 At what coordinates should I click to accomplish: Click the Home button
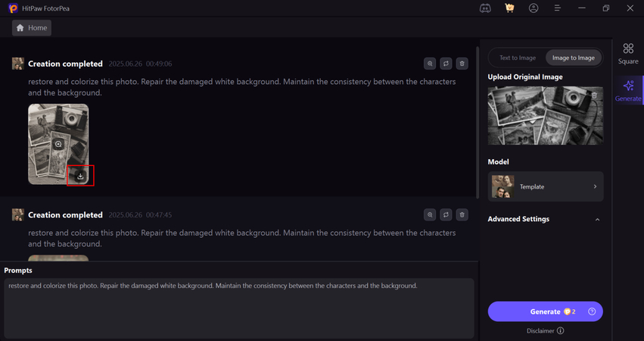tap(32, 28)
